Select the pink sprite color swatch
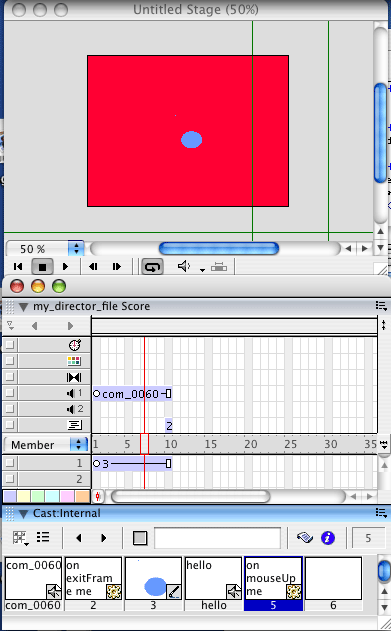The width and height of the screenshot is (391, 631). click(x=67, y=496)
